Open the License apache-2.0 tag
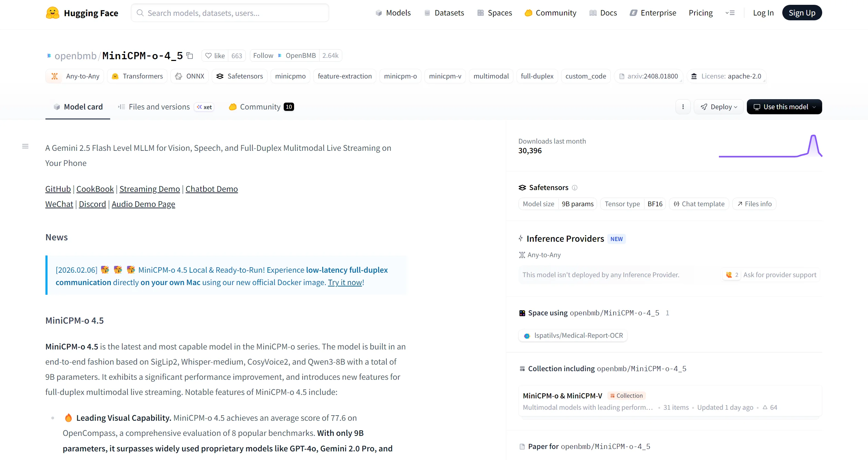 tap(726, 76)
